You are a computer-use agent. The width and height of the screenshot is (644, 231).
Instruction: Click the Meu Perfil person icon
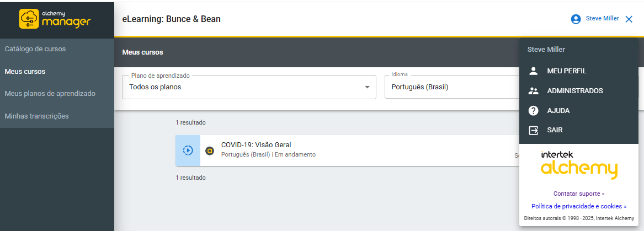pos(533,71)
